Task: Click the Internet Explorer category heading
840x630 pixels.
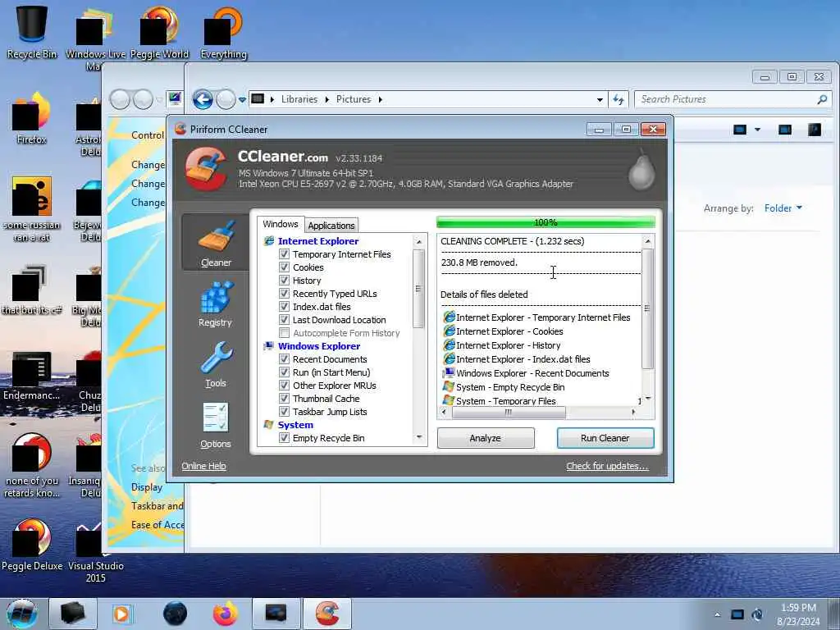Action: coord(318,241)
